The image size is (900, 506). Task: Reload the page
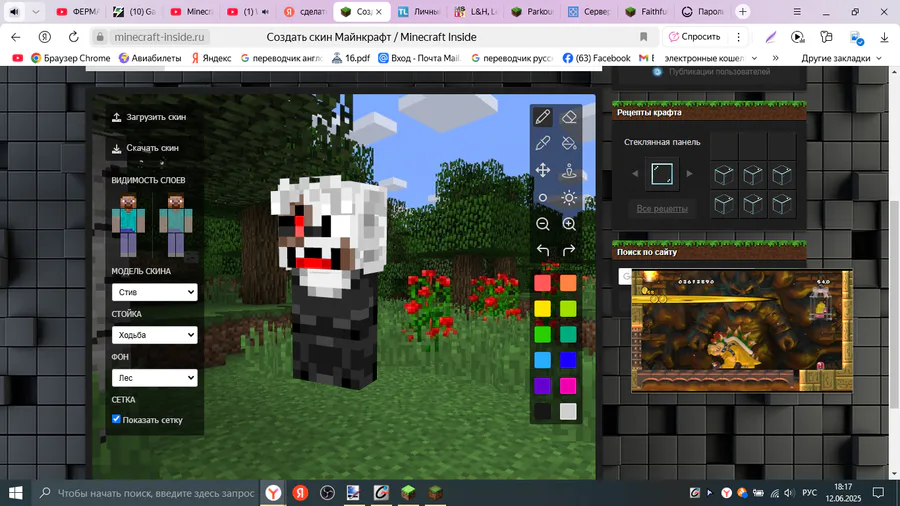coord(73,37)
